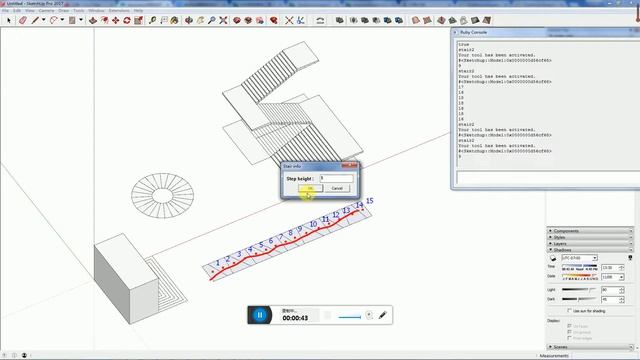Open the shape tool dropdown arrow

[x=80, y=20]
